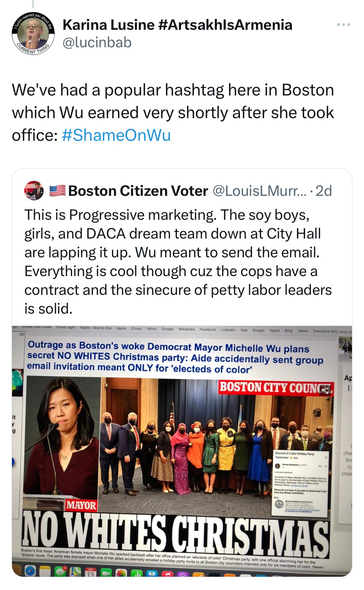Select the Wikipedia bookmark in favorites bar

[186, 329]
